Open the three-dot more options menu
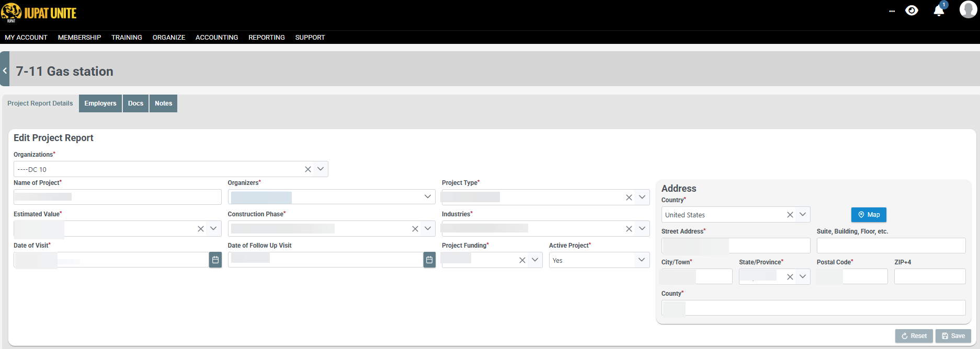This screenshot has width=980, height=349. click(892, 11)
